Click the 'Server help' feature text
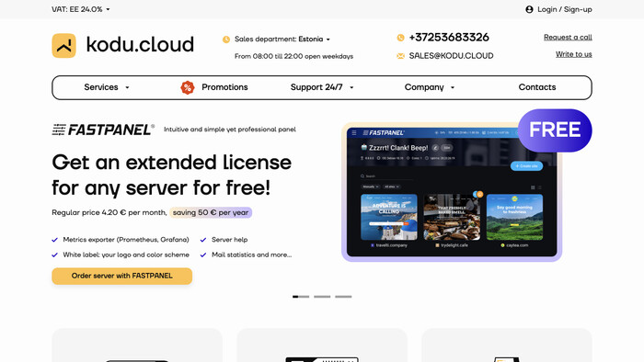This screenshot has height=362, width=644. click(x=230, y=240)
